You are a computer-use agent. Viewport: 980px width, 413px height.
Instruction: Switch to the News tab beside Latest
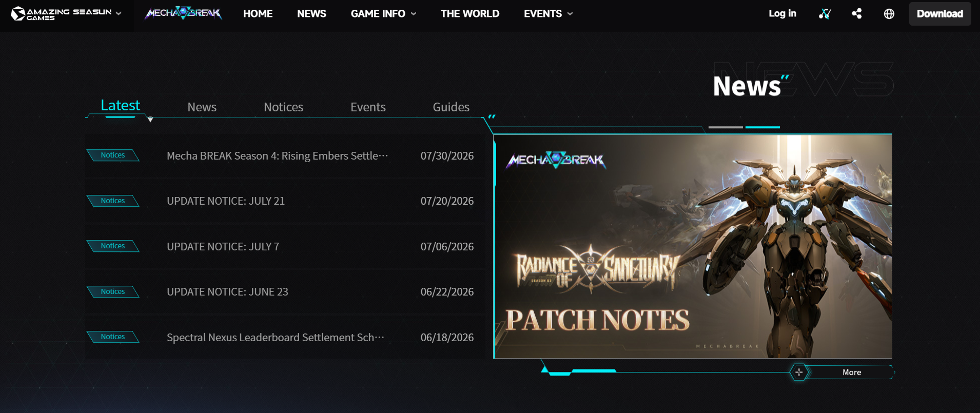(x=202, y=107)
